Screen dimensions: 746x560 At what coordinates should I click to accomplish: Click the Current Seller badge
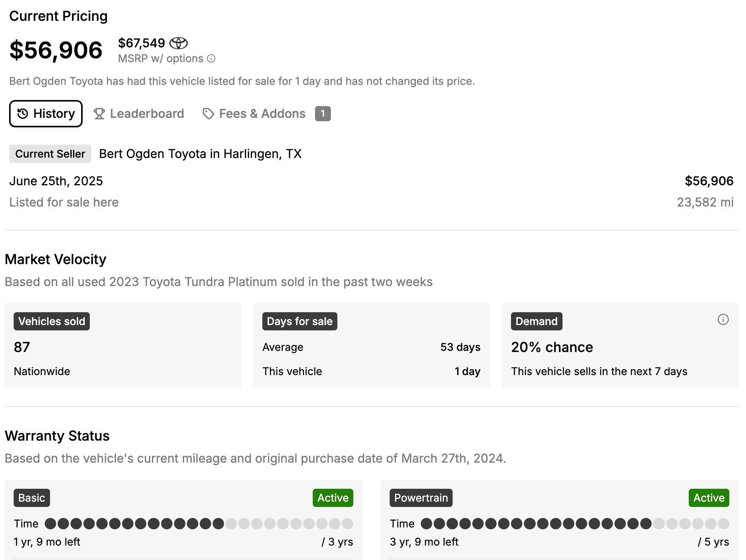pyautogui.click(x=50, y=154)
